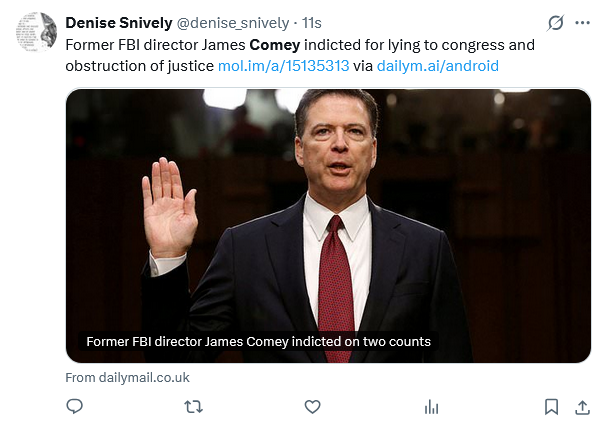Open the Grok explain-post icon
Screen dimensions: 609x429
(x=556, y=22)
